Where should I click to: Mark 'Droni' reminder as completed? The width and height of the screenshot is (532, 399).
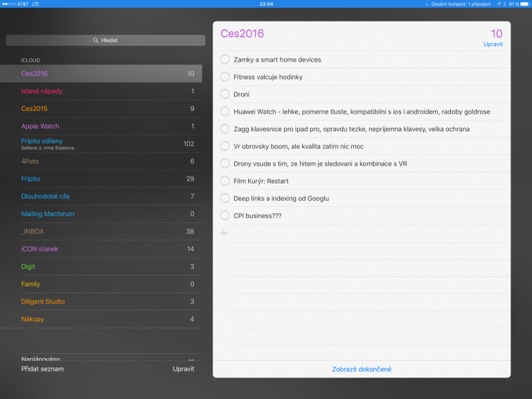click(x=224, y=94)
